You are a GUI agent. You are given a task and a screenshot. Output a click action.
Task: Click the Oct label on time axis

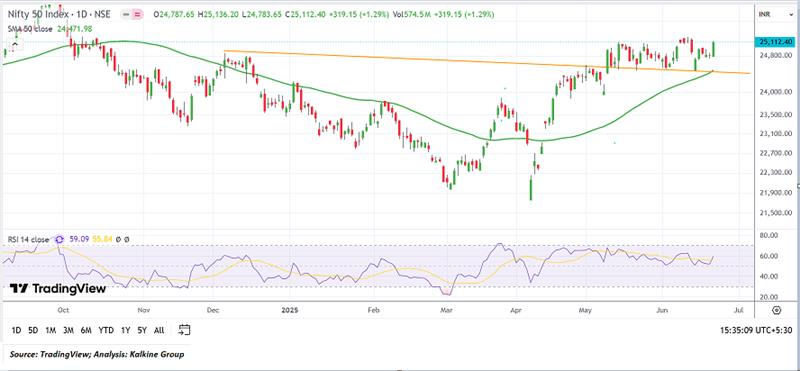(x=63, y=310)
